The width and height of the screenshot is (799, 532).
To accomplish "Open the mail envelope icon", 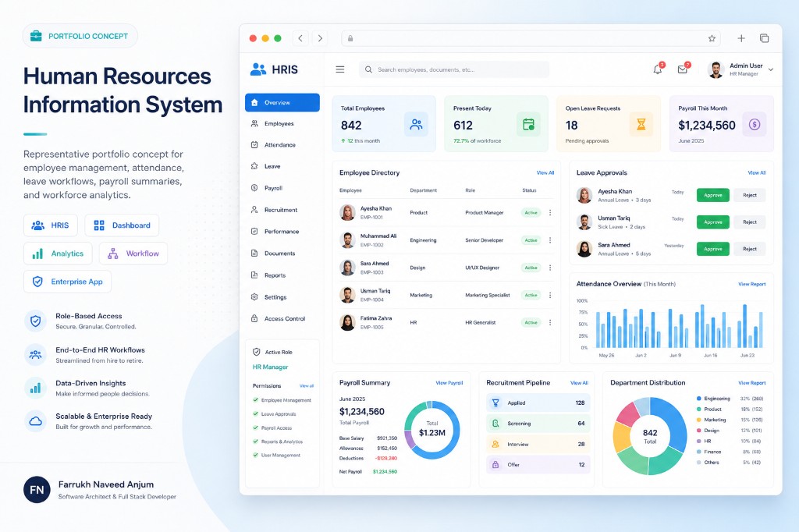I will (x=683, y=69).
